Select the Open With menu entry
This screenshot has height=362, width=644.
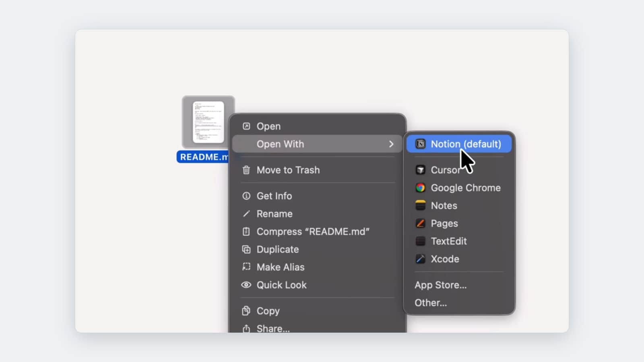coord(317,144)
